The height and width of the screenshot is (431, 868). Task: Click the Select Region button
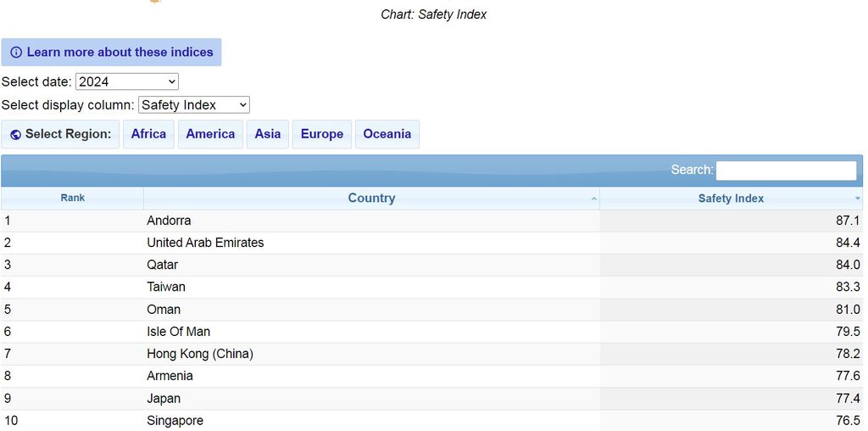pos(61,134)
